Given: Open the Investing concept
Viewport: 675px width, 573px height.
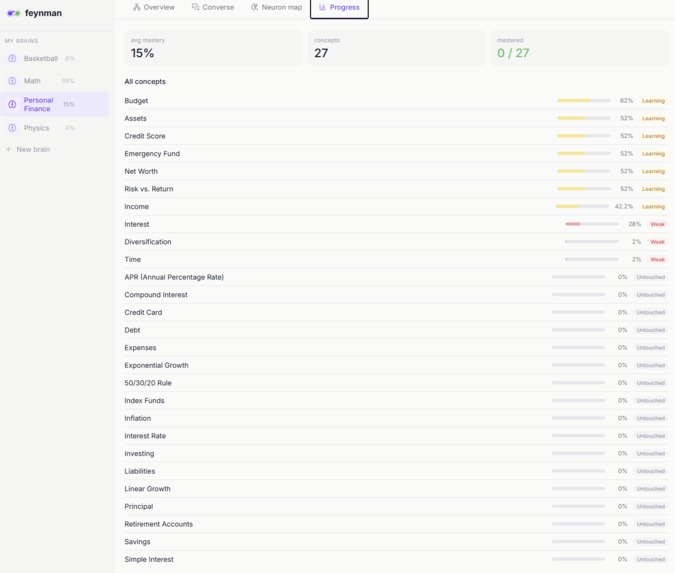Looking at the screenshot, I should tap(396, 453).
